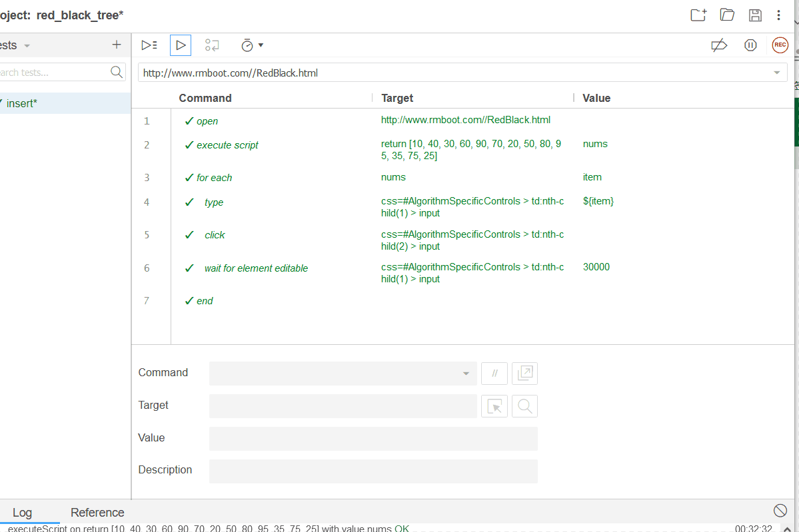Select row 4 type command
Image resolution: width=799 pixels, height=532 pixels.
point(462,207)
